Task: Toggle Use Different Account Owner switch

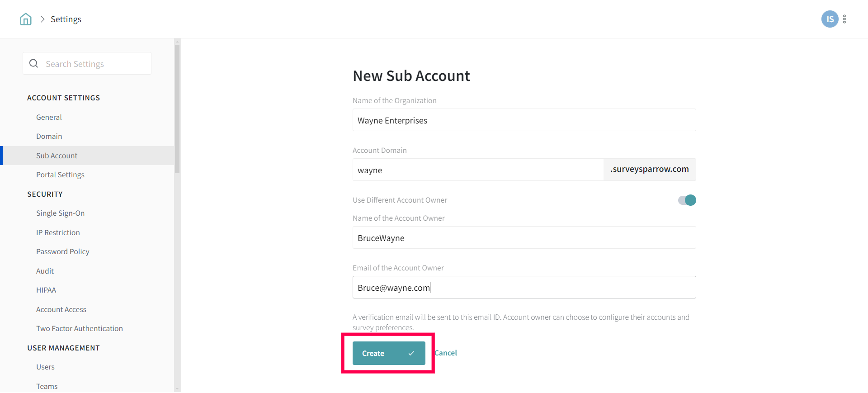Action: 687,200
